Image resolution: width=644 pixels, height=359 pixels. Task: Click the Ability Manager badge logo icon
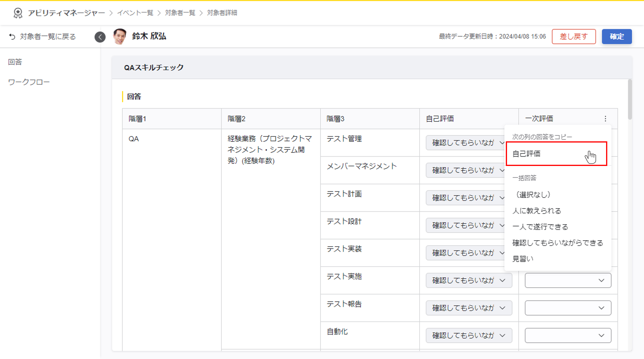coord(18,13)
